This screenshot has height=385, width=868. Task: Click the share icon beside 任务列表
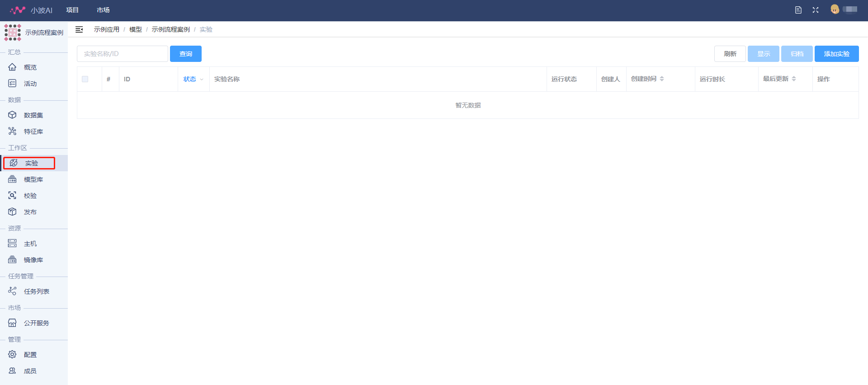pyautogui.click(x=12, y=291)
